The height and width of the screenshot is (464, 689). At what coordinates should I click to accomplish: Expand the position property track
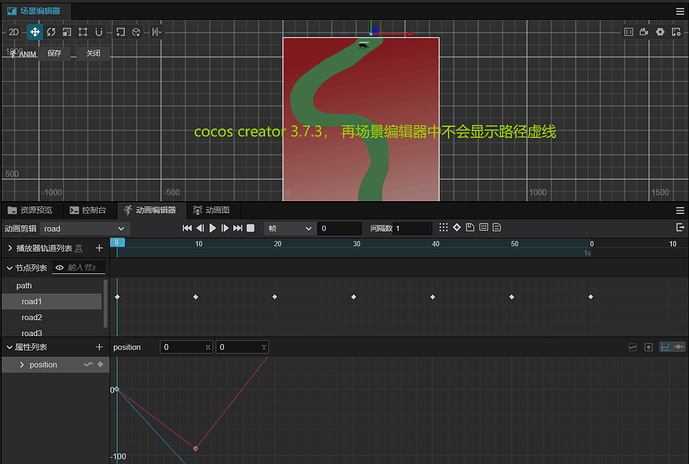(22, 365)
